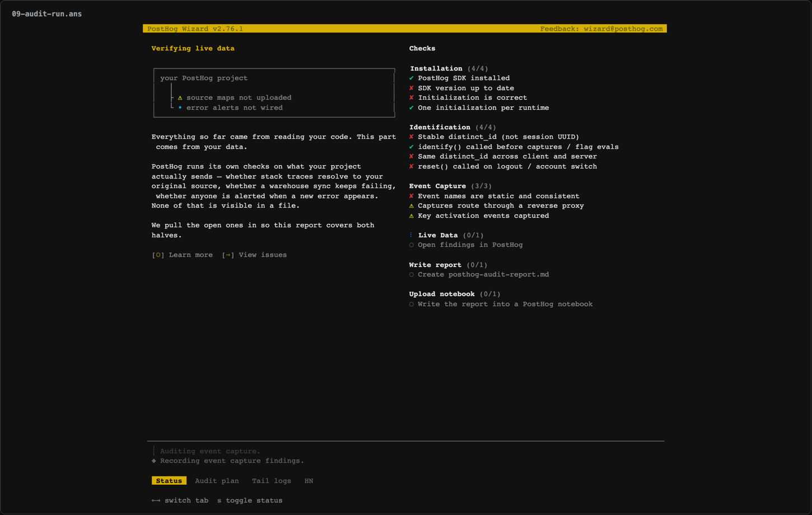812x515 pixels.
Task: Click the pending circle beside Write the report into a PostHog notebook
Action: (x=412, y=304)
